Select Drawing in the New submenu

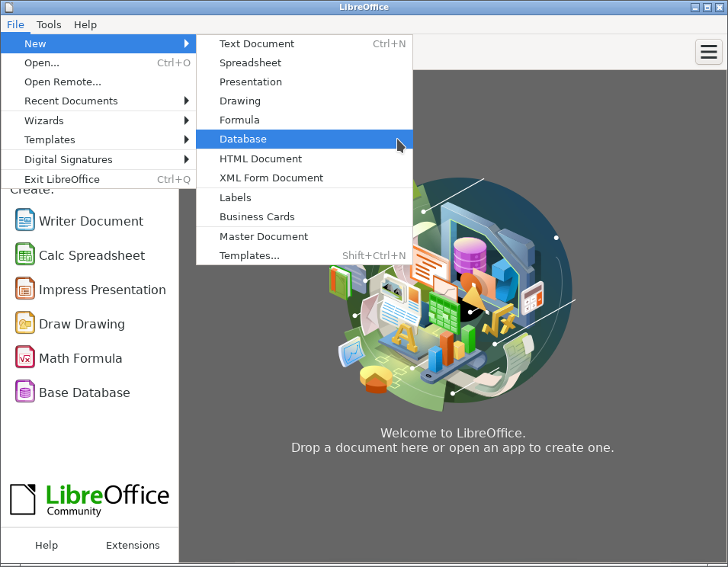click(304, 101)
